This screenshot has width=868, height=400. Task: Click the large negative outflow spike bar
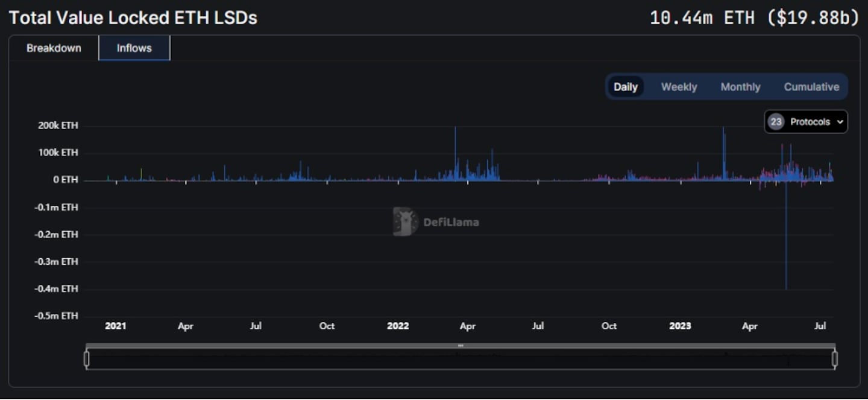786,235
